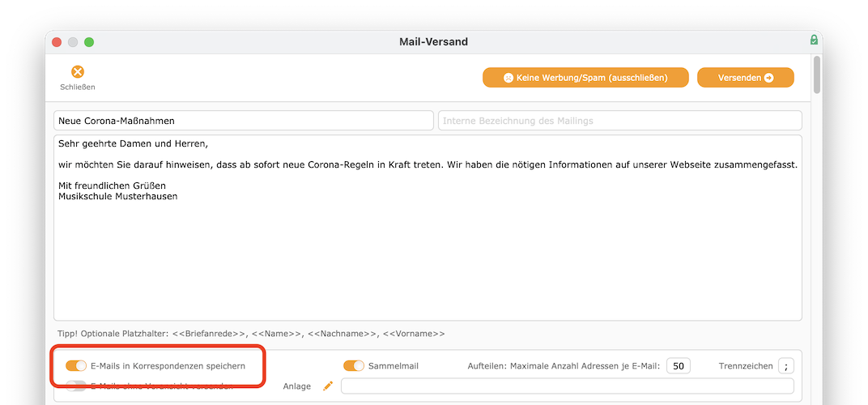Screen dimensions: 868x405
Task: Toggle E-Mails in Korrespondenzen speichern switch
Action: [76, 365]
